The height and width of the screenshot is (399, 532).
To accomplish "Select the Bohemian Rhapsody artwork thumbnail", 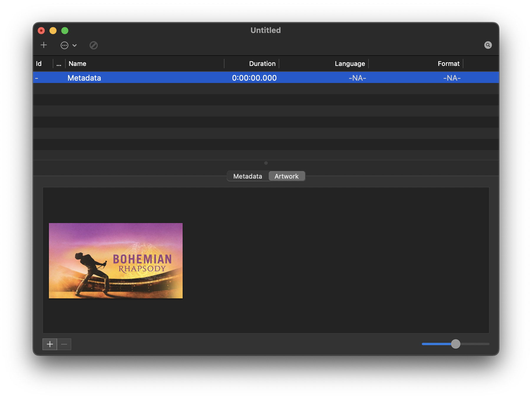I will pos(116,261).
